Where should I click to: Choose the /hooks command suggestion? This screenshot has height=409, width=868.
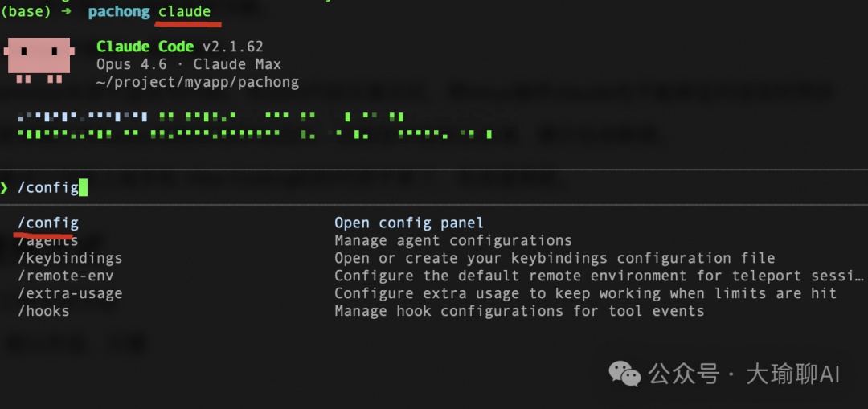click(x=43, y=311)
